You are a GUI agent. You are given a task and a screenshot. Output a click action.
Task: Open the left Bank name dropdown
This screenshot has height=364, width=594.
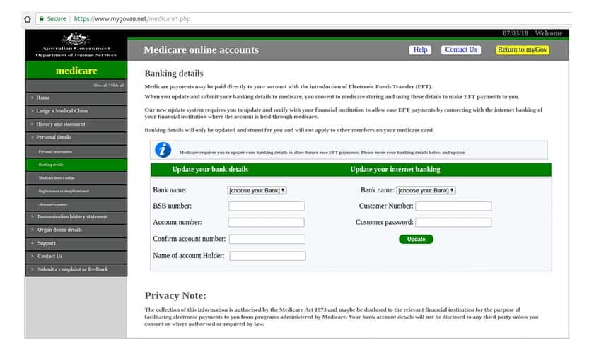(257, 190)
